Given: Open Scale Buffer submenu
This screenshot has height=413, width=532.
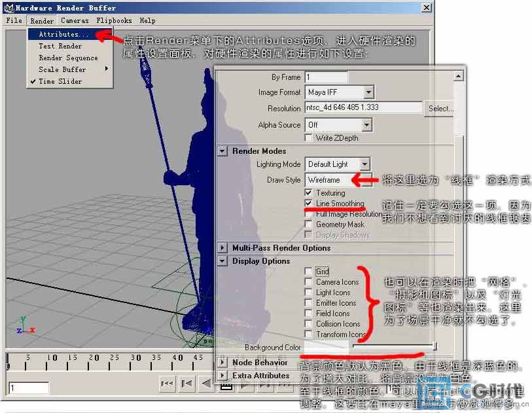Looking at the screenshot, I should point(69,69).
